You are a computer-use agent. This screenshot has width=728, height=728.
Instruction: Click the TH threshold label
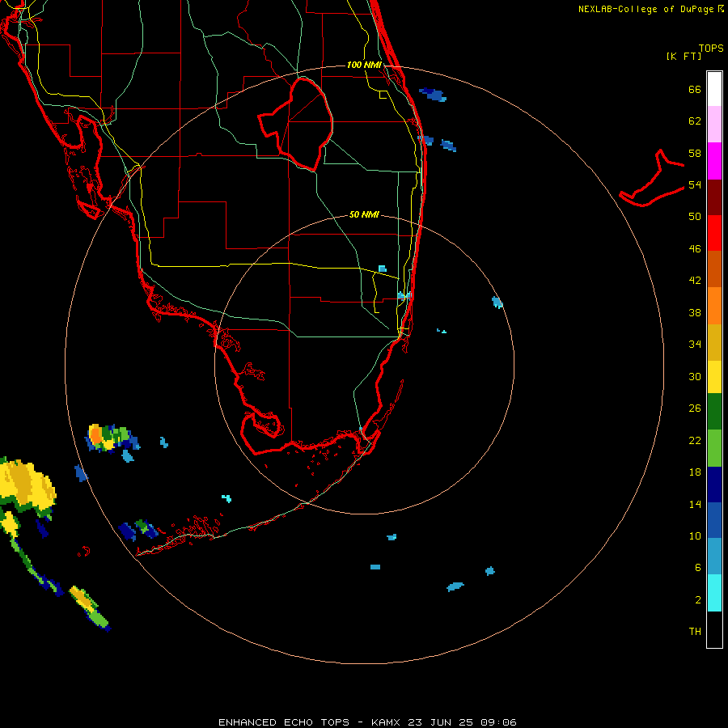[x=695, y=631]
